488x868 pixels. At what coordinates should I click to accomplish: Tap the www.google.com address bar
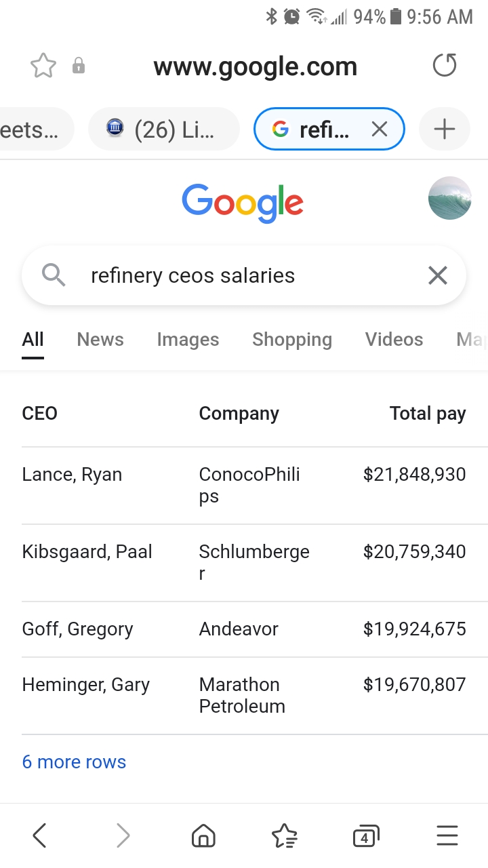point(255,66)
